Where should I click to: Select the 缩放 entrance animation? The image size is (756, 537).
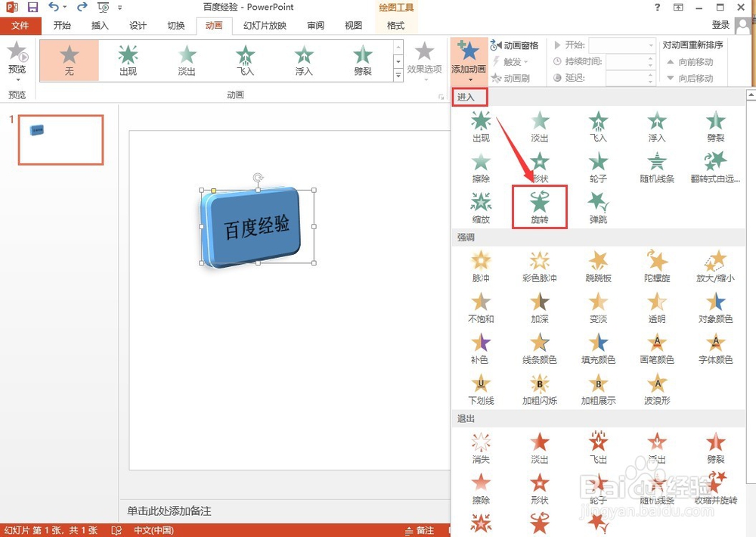pyautogui.click(x=481, y=208)
